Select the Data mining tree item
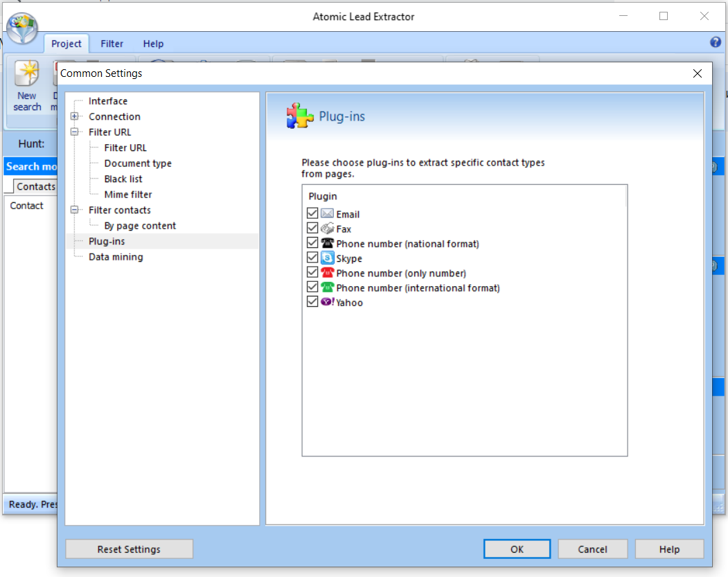728x577 pixels. pos(115,256)
